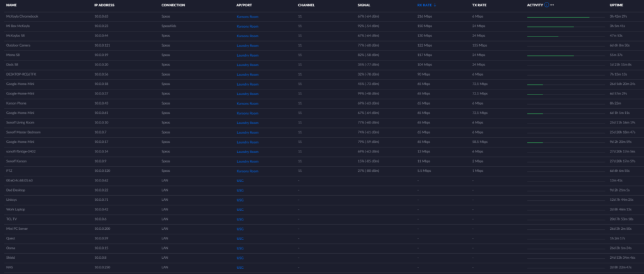Click the arrows icon beside Activity header
Viewport: 644px width, 274px height.
point(552,5)
